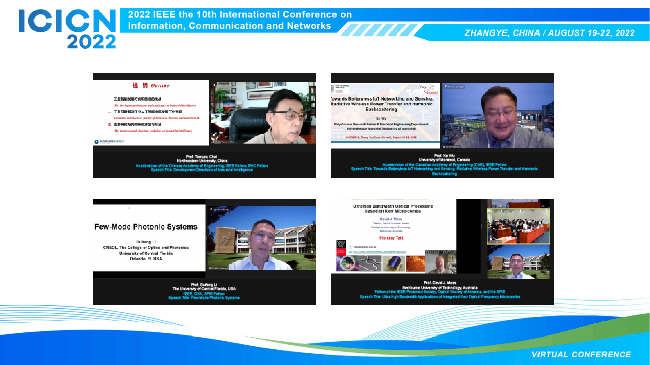
Task: Click the smiling speaker's webcam in the top-right panel
Action: click(x=498, y=115)
